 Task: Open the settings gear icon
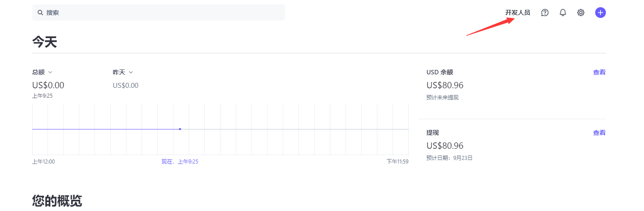pos(581,13)
